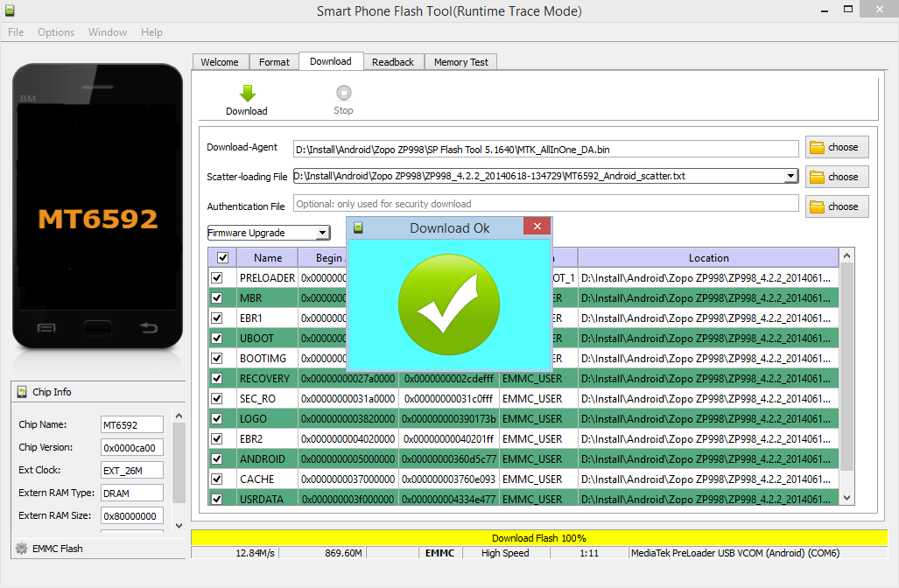Screen dimensions: 899x588
Task: Choose Scatter-loading file
Action: 837,177
